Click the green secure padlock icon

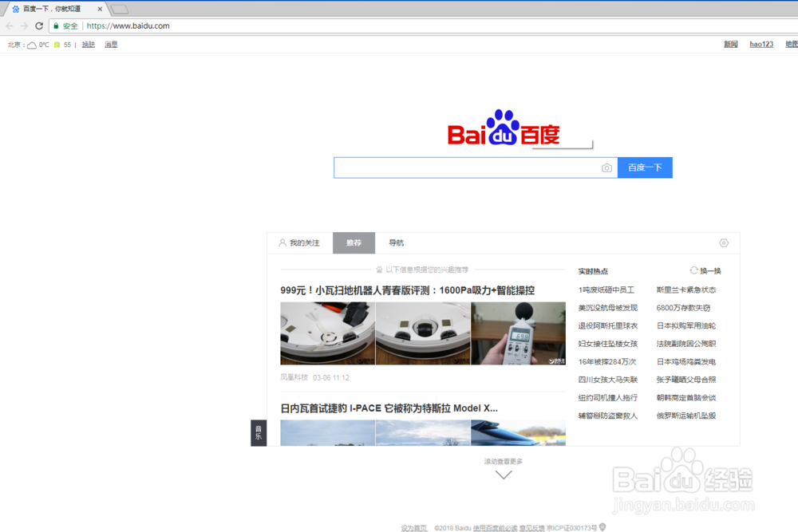(56, 26)
